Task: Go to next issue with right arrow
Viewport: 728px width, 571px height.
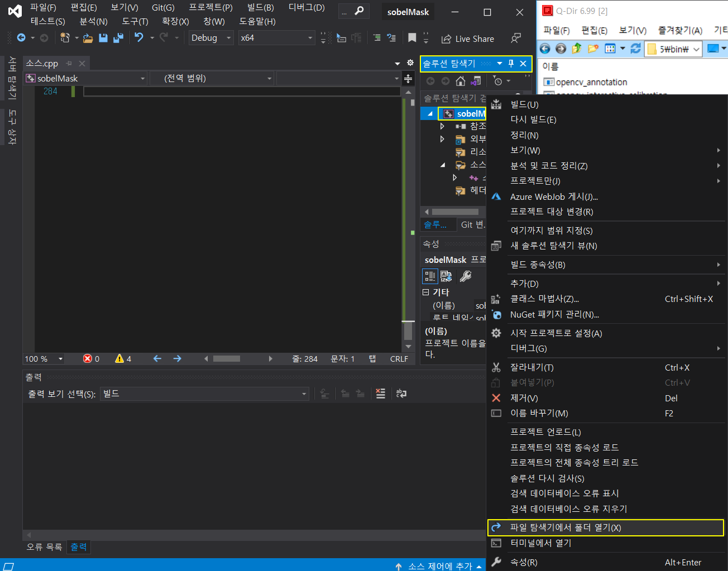Action: 178,359
